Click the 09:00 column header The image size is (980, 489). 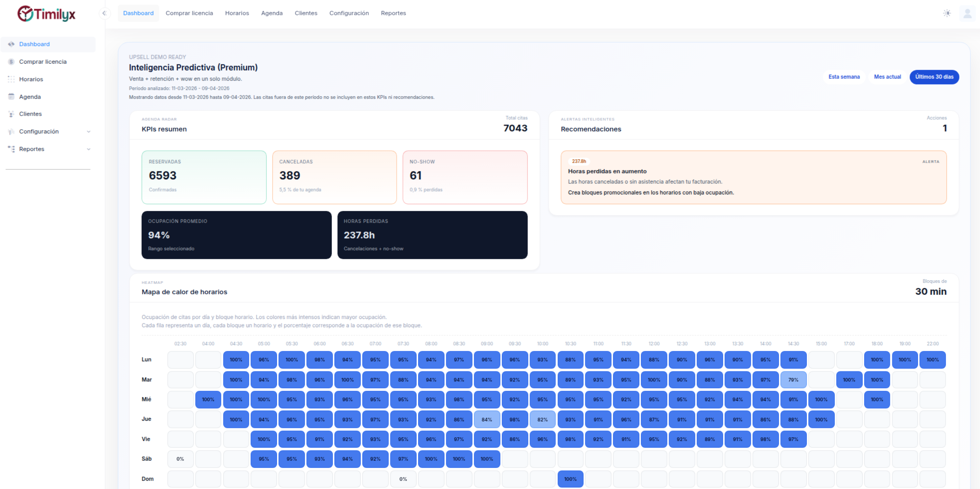(x=487, y=344)
